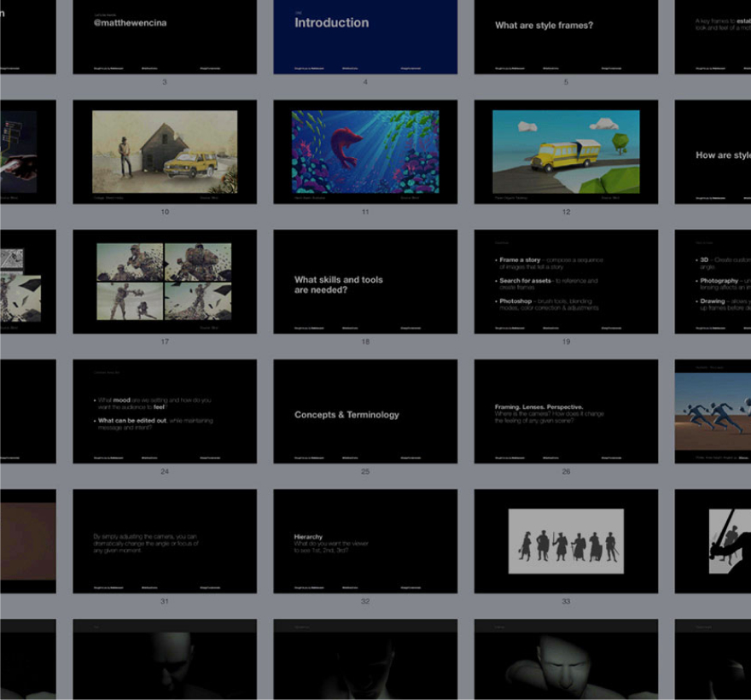The height and width of the screenshot is (700, 751).
Task: Click the 'Frame a story' bullet slide
Action: (566, 282)
